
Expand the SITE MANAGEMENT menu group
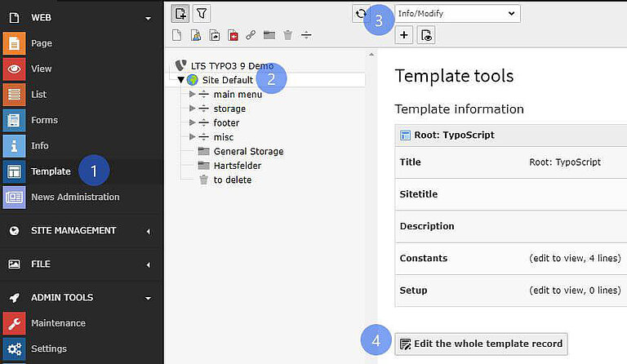point(148,231)
